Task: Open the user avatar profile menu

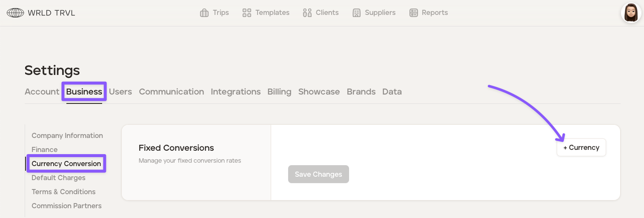Action: [x=631, y=13]
